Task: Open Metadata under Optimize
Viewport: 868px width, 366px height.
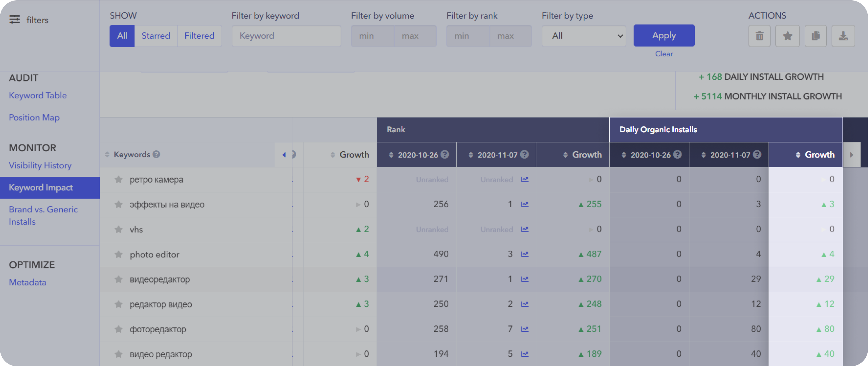Action: point(28,282)
